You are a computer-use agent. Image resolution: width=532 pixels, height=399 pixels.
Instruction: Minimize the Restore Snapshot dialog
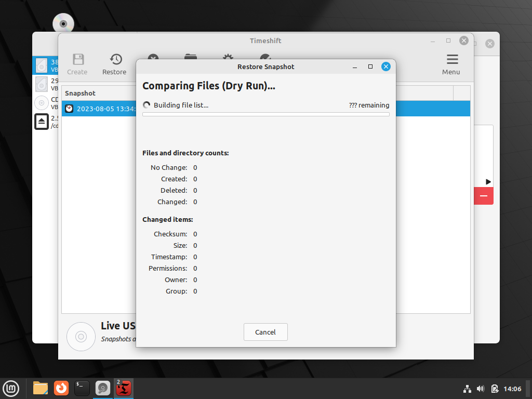pos(355,67)
